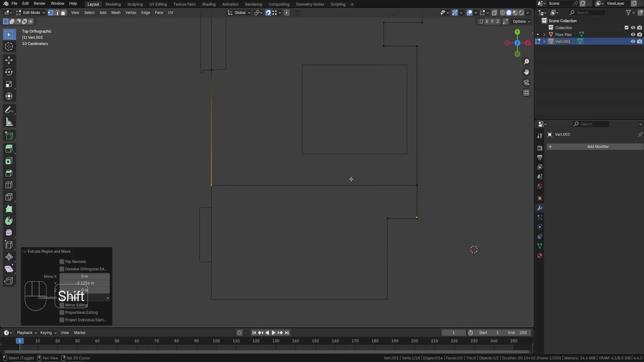Open the Vertex menu
The image size is (644, 362).
click(x=131, y=13)
